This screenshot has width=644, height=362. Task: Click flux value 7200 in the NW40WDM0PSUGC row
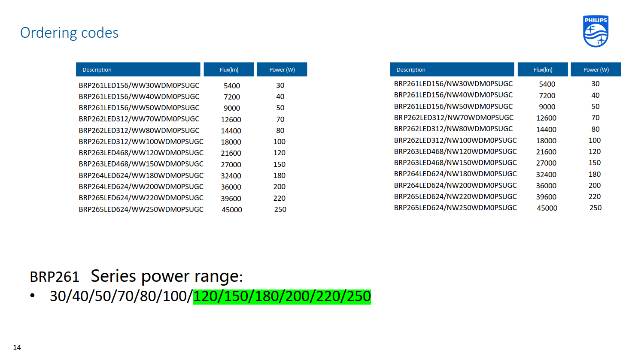547,96
